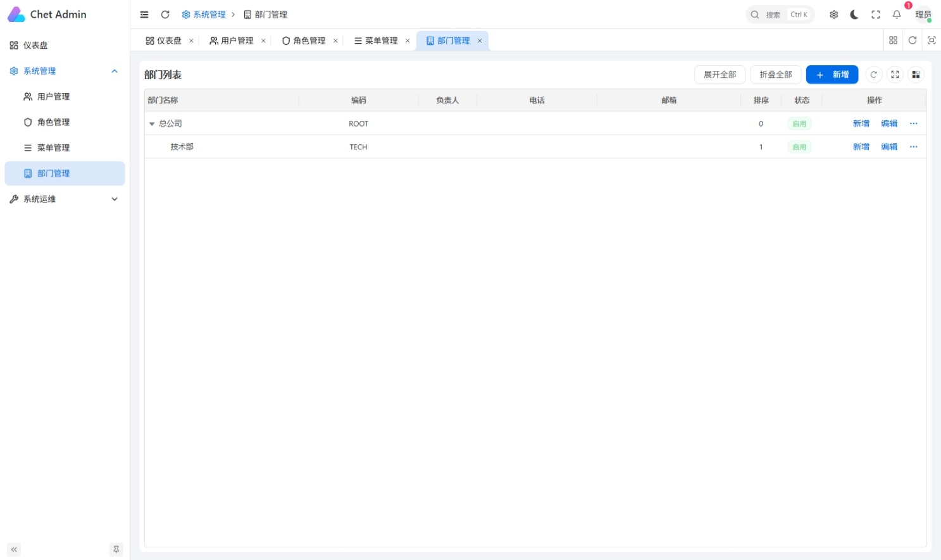The width and height of the screenshot is (941, 560).
Task: Click the 负责人 column header
Action: tap(447, 101)
